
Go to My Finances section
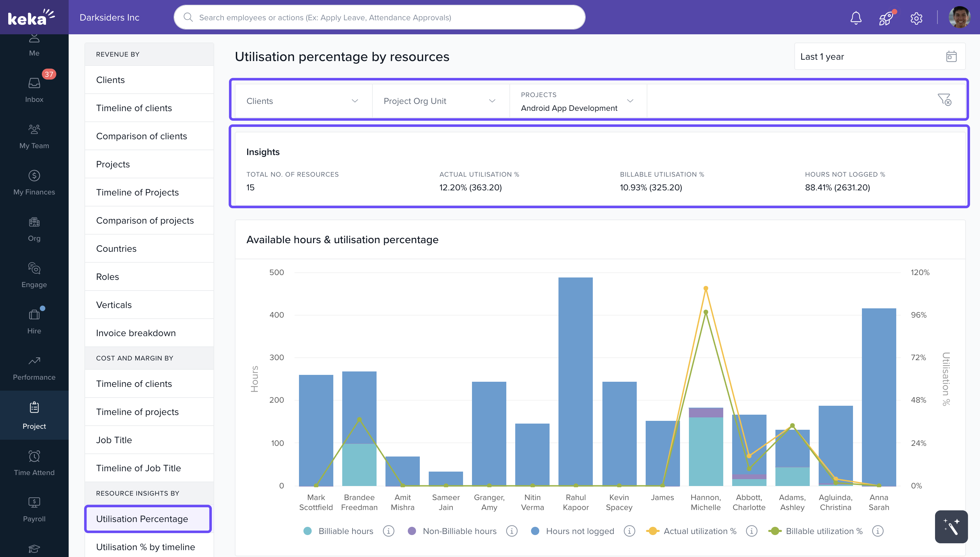click(x=34, y=182)
